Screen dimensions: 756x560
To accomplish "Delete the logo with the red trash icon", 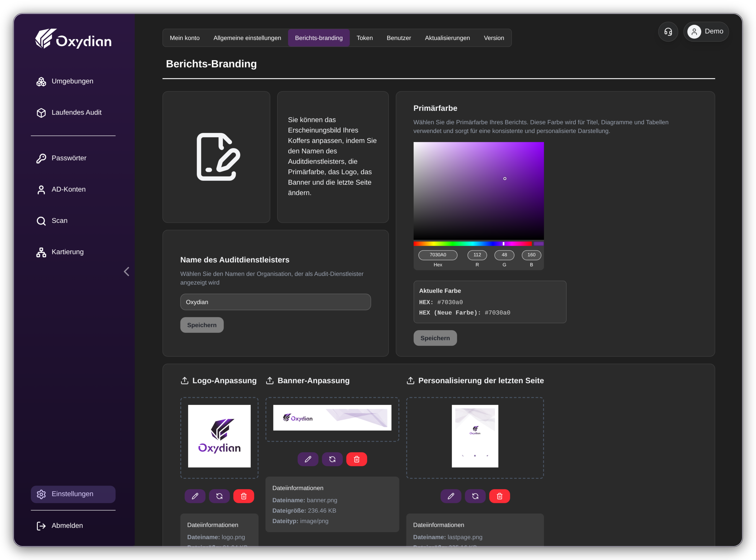I will (x=244, y=496).
